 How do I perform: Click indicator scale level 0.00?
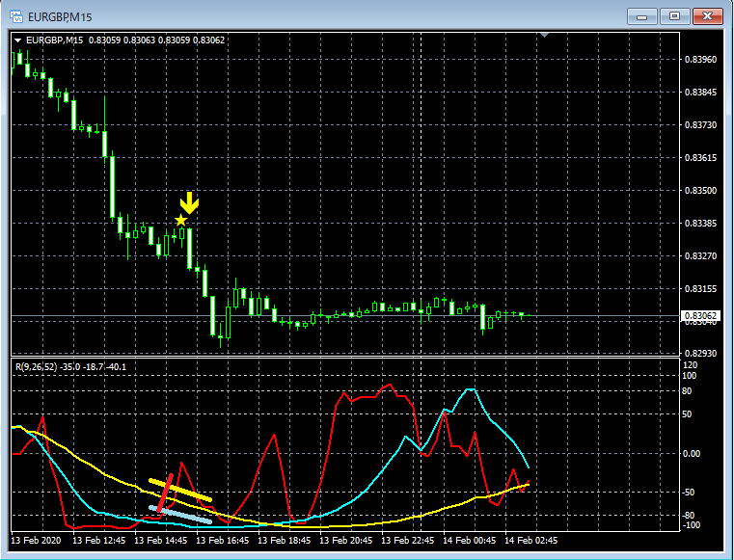pyautogui.click(x=692, y=453)
